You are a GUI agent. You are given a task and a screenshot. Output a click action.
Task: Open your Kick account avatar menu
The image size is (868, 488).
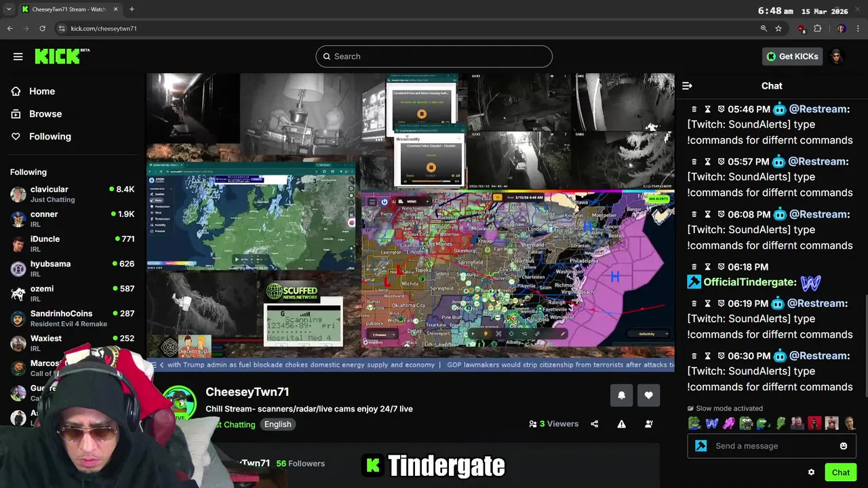837,56
